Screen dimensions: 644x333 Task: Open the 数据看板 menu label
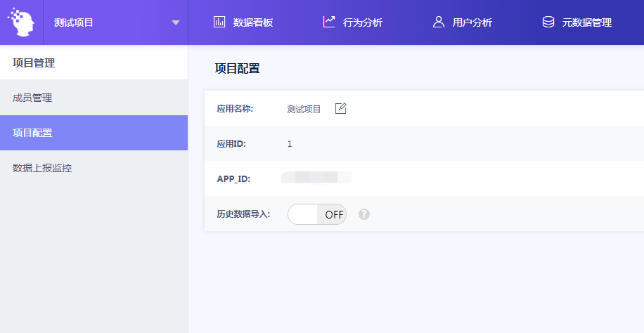coord(253,22)
